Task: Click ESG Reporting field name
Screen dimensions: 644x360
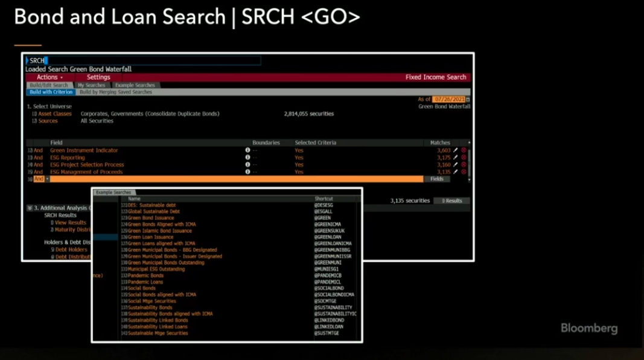Action: pos(68,158)
